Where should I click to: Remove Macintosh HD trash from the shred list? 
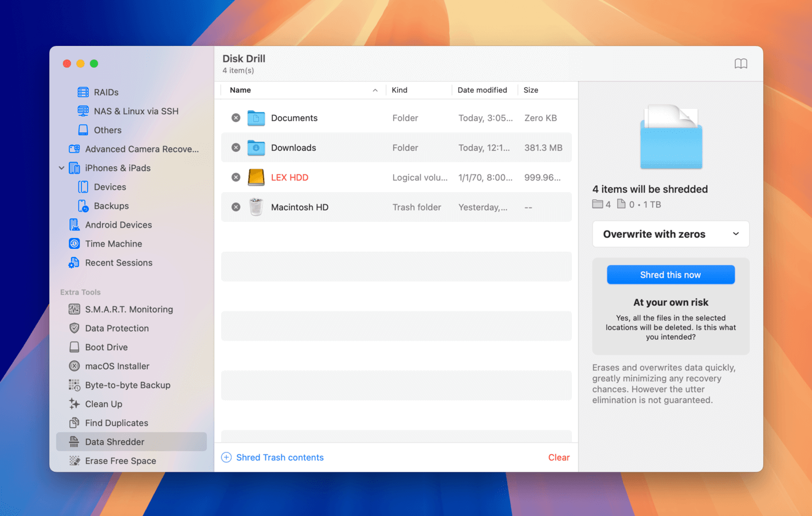(x=236, y=207)
